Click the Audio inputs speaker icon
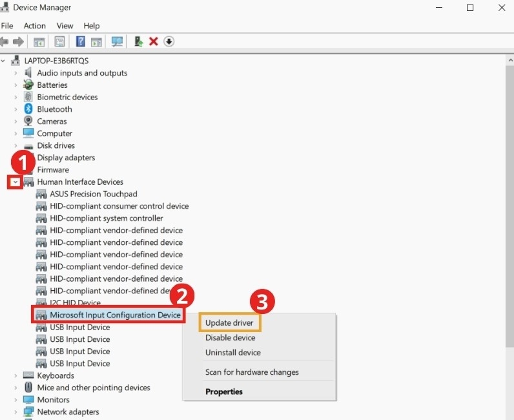Screen dimensions: 514x420 (x=28, y=72)
